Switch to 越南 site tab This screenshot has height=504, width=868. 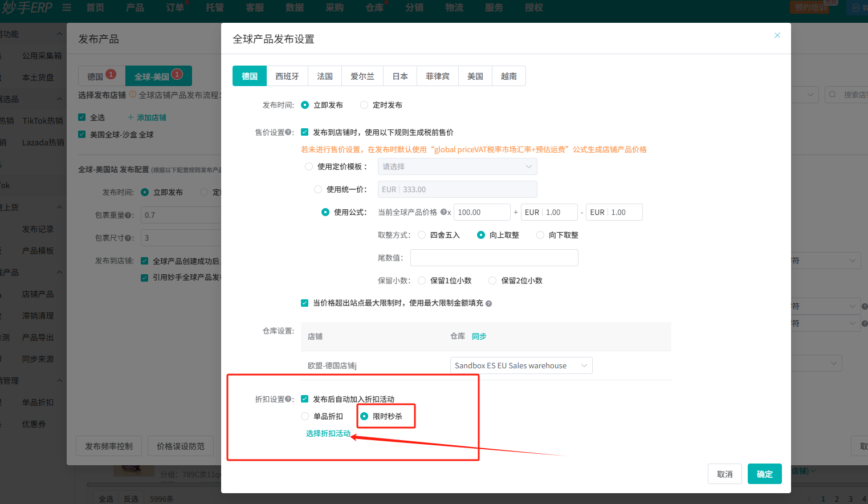click(x=509, y=76)
